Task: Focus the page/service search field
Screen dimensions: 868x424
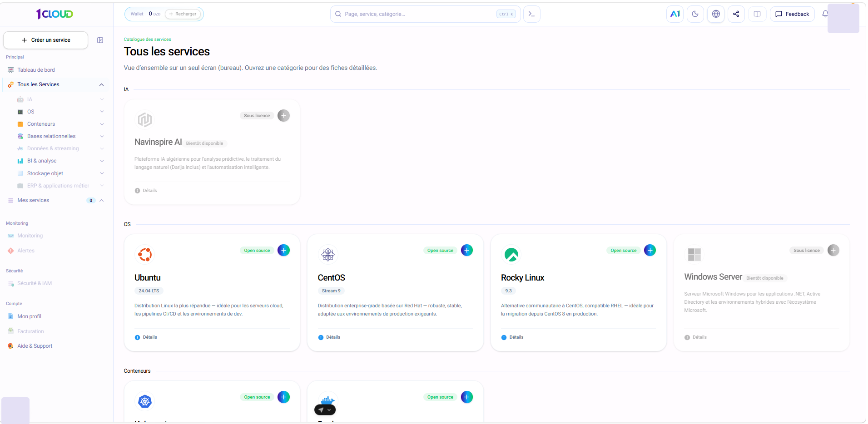Action: tap(425, 14)
